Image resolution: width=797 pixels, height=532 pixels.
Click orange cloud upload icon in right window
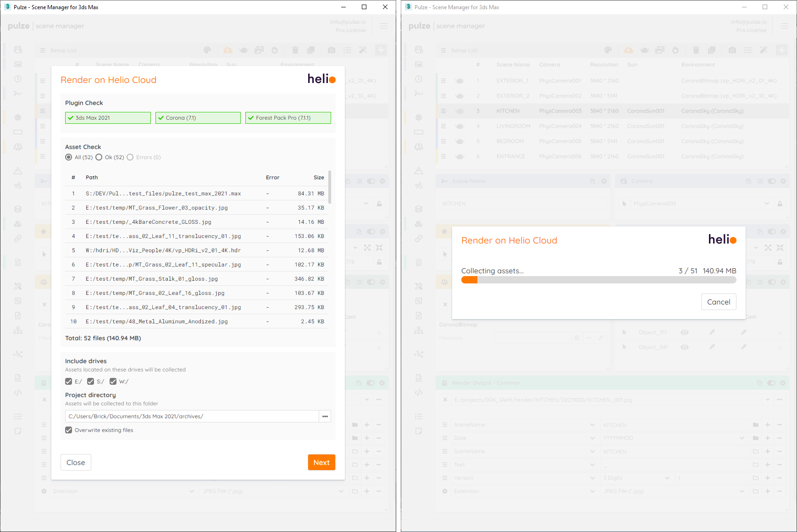coord(629,50)
